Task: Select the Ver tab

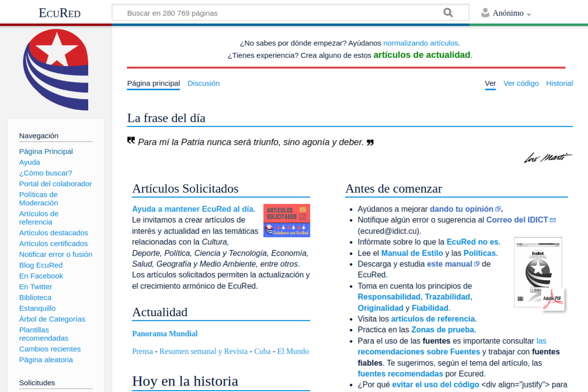Action: 491,83
